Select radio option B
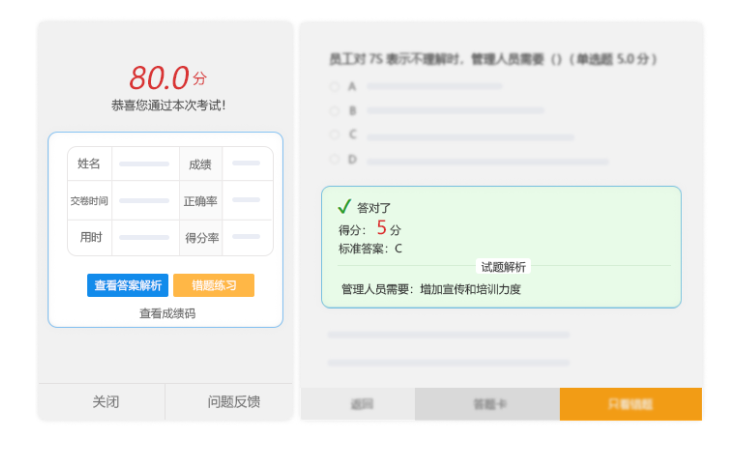Image resolution: width=748 pixels, height=449 pixels. pyautogui.click(x=335, y=110)
